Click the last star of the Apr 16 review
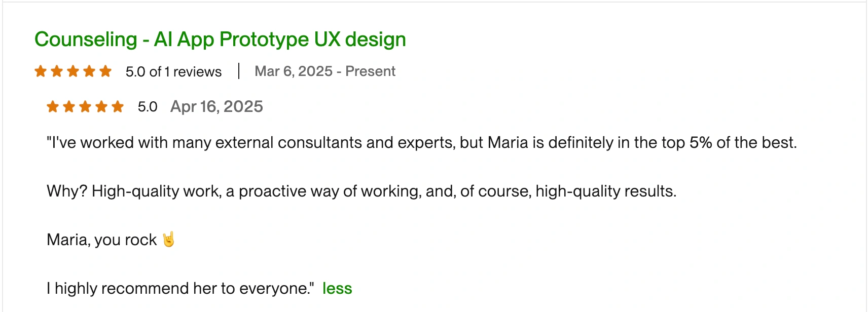868x312 pixels. pyautogui.click(x=118, y=107)
